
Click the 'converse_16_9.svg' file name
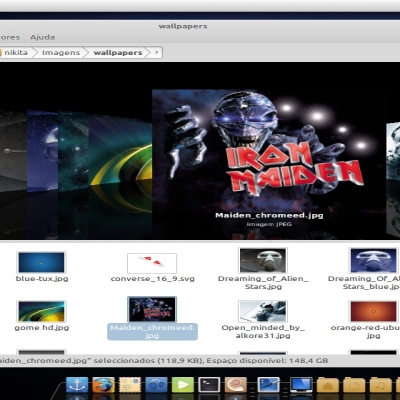pyautogui.click(x=153, y=279)
